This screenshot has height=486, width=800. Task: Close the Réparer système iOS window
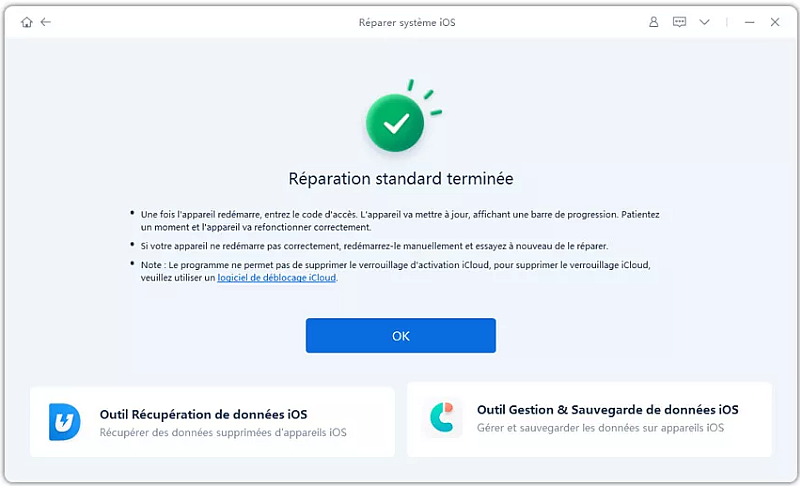[x=774, y=22]
